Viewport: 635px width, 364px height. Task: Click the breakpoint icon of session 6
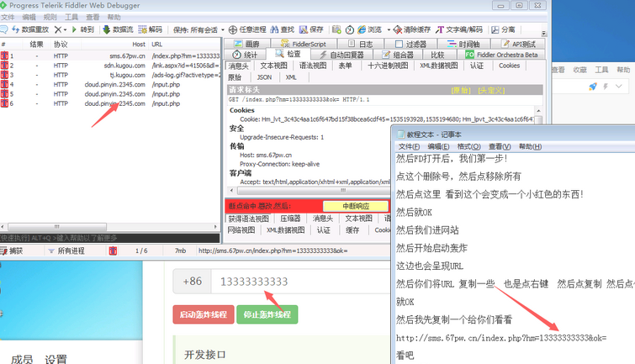coord(4,103)
